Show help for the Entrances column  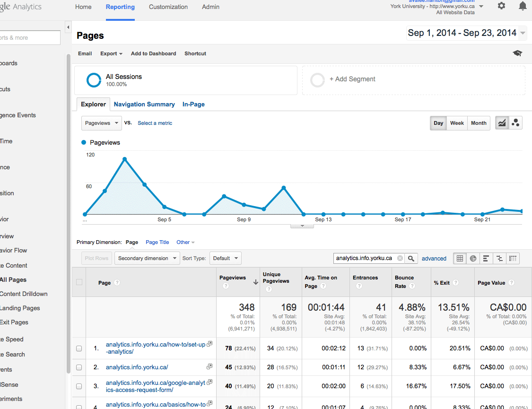coord(359,286)
